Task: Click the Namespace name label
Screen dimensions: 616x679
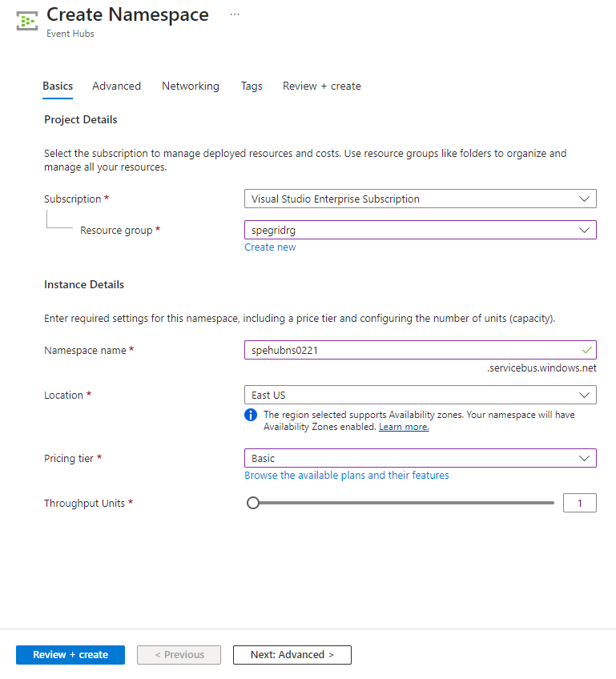Action: 85,351
